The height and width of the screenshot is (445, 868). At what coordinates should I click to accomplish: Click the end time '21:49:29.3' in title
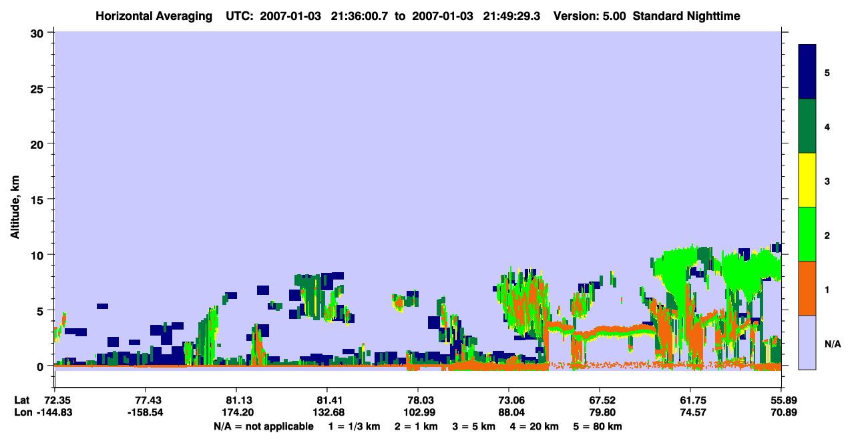pyautogui.click(x=511, y=16)
